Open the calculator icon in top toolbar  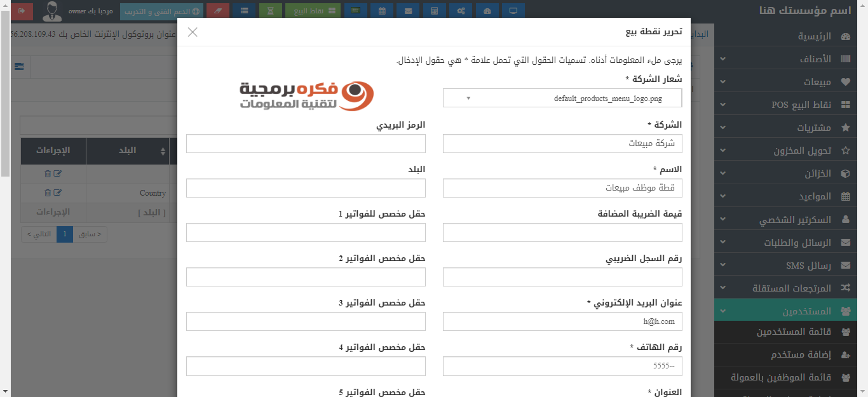434,11
